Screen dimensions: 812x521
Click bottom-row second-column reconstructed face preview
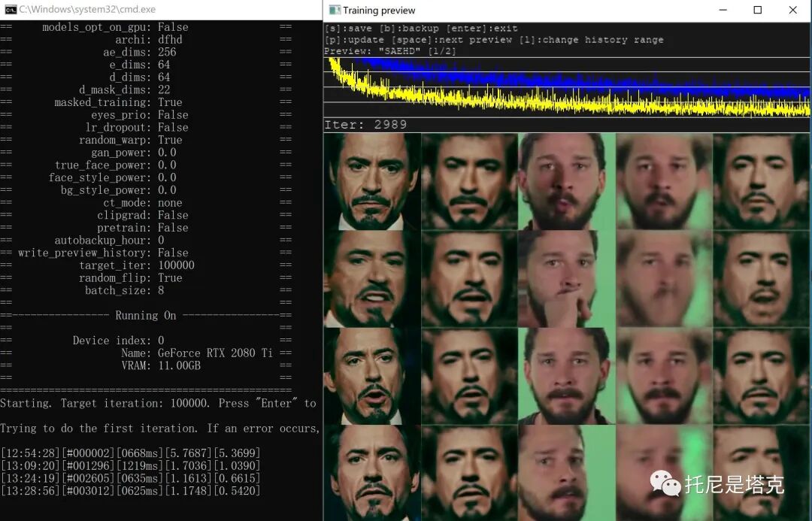click(x=469, y=473)
